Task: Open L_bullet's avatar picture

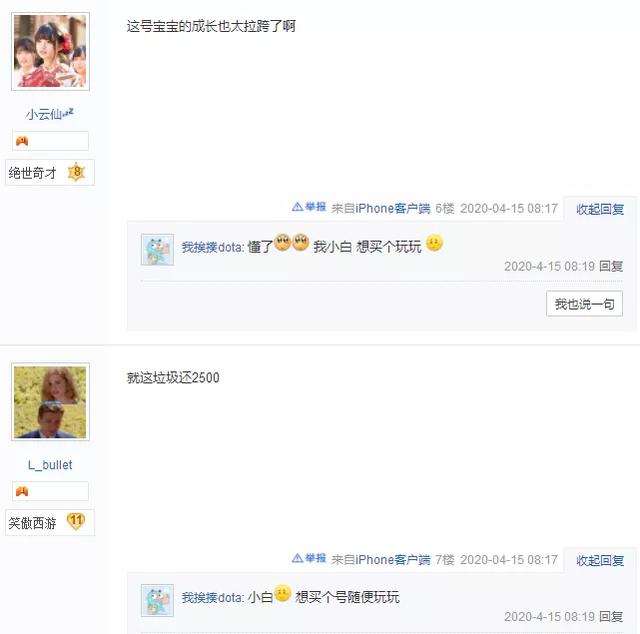Action: click(x=50, y=402)
